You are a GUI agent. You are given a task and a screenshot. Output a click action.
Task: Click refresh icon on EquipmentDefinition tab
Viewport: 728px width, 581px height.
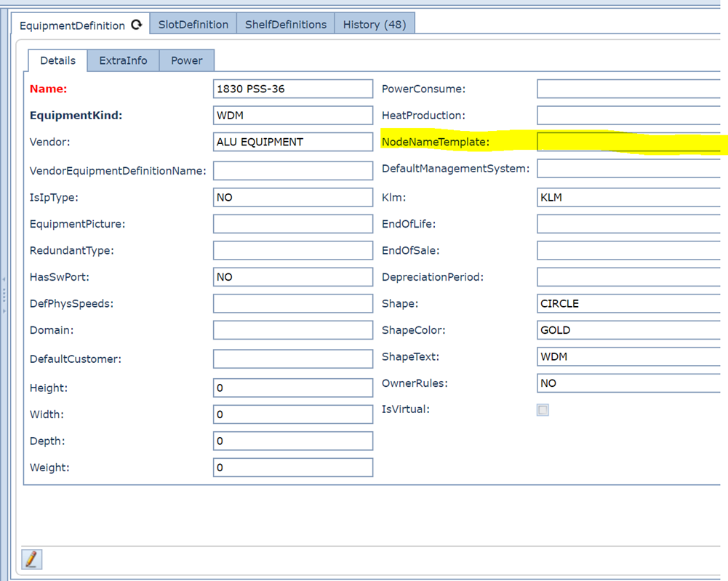pos(136,25)
